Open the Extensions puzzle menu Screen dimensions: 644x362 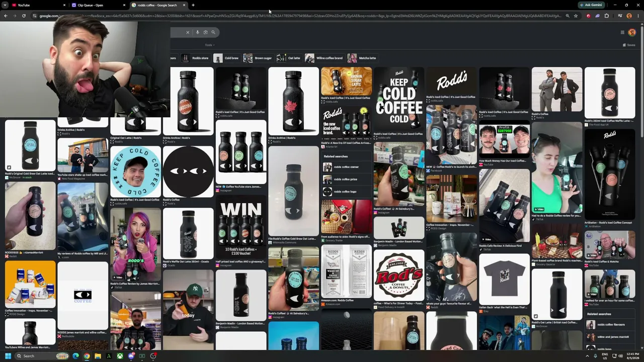coord(606,16)
